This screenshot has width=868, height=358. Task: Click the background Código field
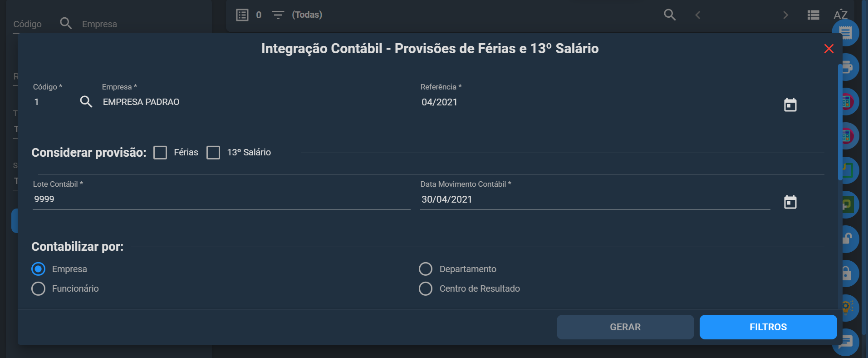point(28,24)
